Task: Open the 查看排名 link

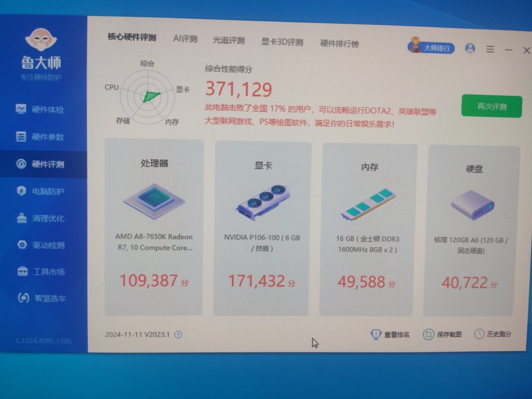Action: [x=397, y=335]
